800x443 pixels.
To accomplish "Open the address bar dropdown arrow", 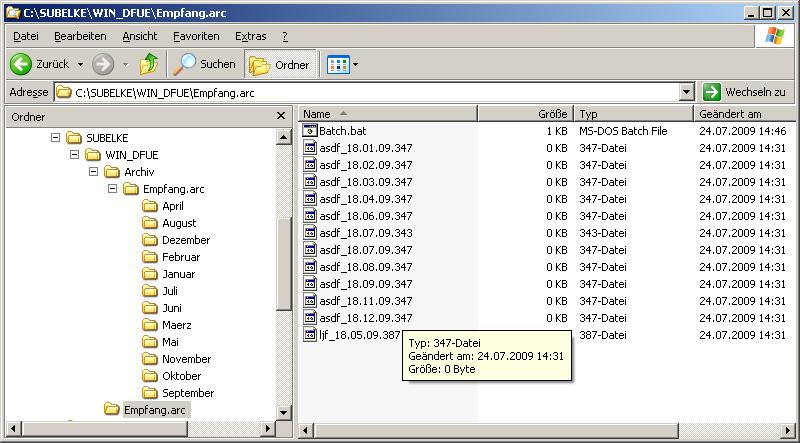I will [x=686, y=92].
